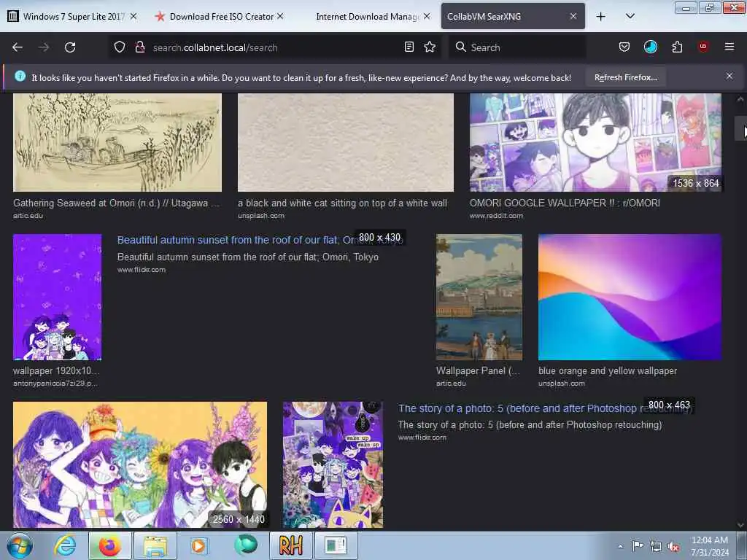Screen dimensions: 747x560
Task: Reload the current page
Action: 70,47
